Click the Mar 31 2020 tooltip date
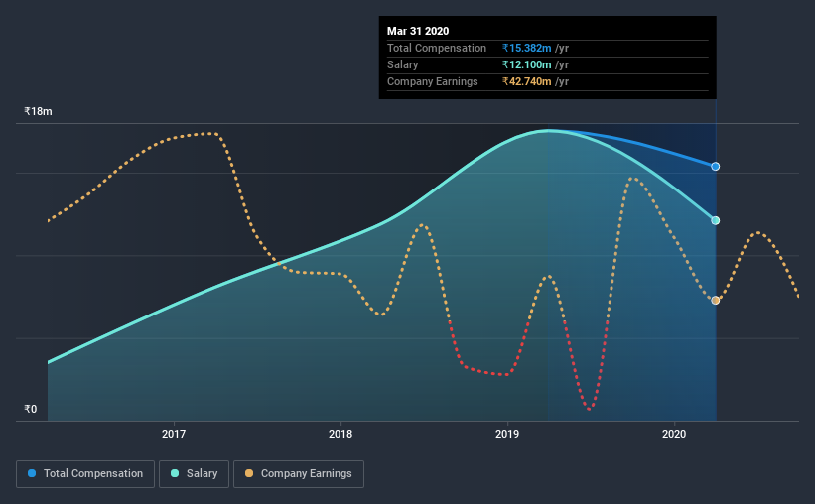Image resolution: width=815 pixels, height=504 pixels. [x=418, y=31]
